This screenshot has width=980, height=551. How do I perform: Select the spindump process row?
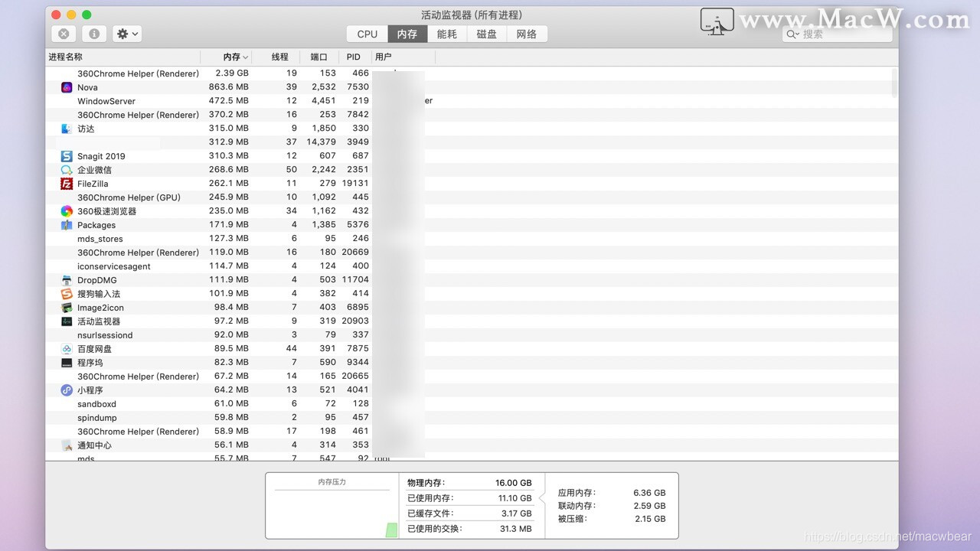pos(472,418)
